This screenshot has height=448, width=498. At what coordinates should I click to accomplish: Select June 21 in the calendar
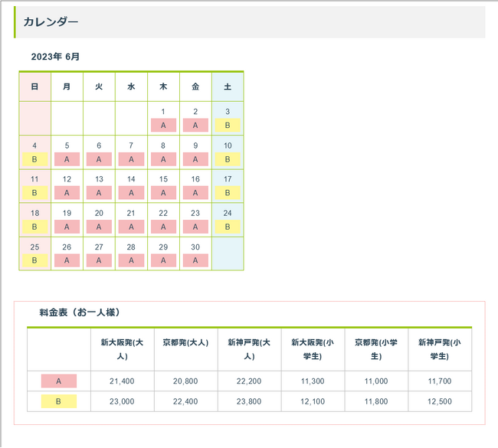(x=131, y=220)
